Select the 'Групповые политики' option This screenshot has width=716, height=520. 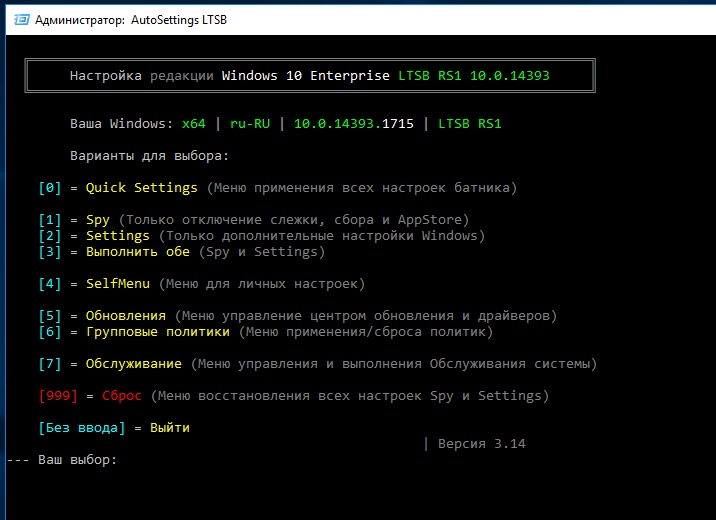(x=158, y=332)
